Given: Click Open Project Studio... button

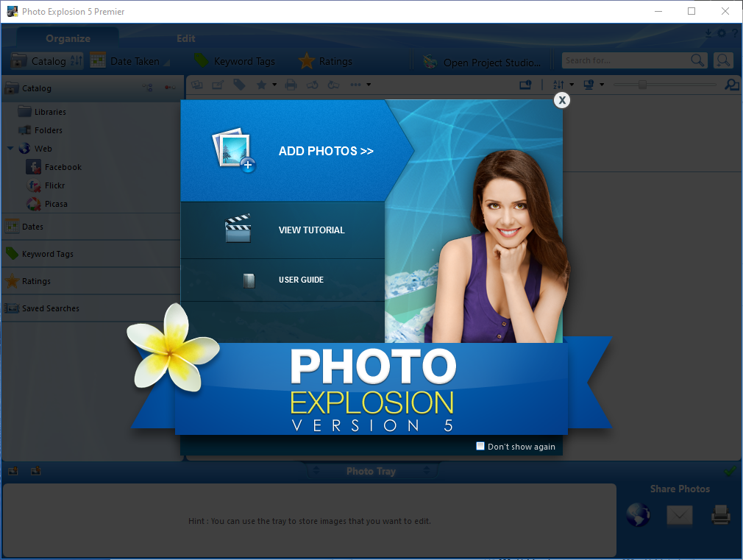Looking at the screenshot, I should tap(481, 62).
